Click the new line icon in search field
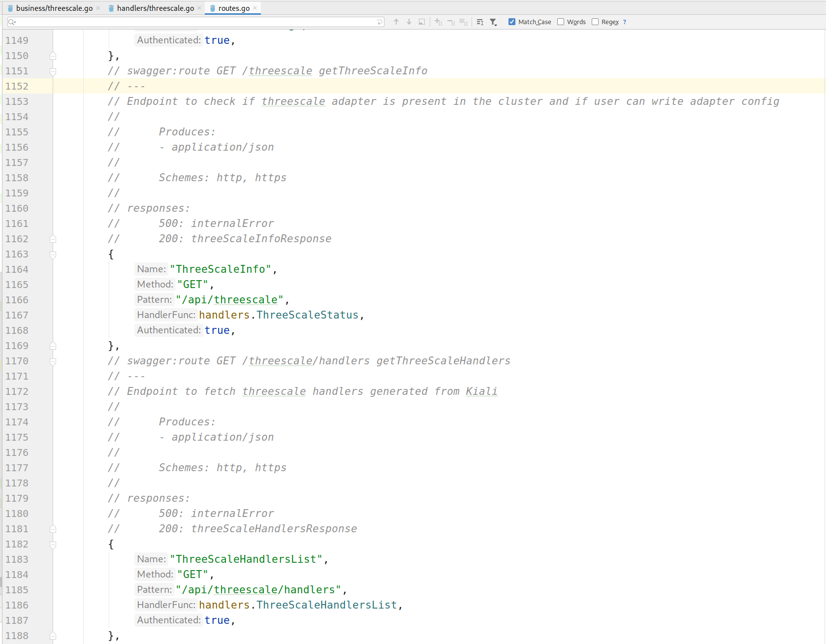This screenshot has height=644, width=826. (x=380, y=22)
